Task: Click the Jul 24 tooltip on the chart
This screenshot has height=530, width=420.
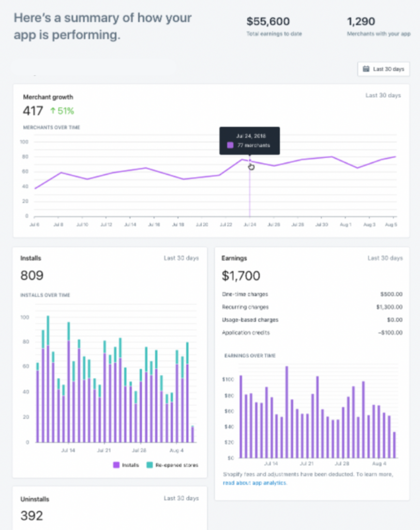Action: click(250, 140)
